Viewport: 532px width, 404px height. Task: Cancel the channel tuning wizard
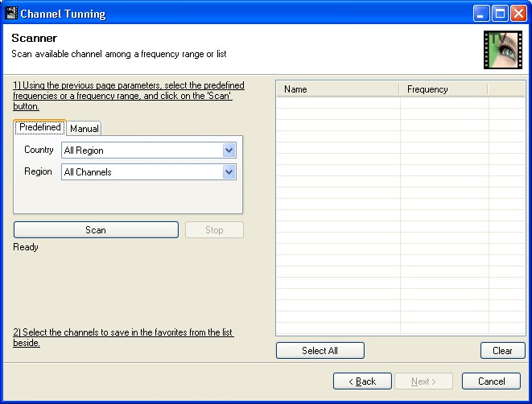[x=491, y=381]
